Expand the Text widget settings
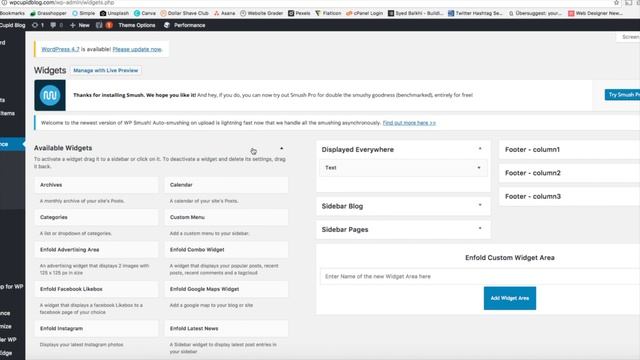 (x=479, y=168)
